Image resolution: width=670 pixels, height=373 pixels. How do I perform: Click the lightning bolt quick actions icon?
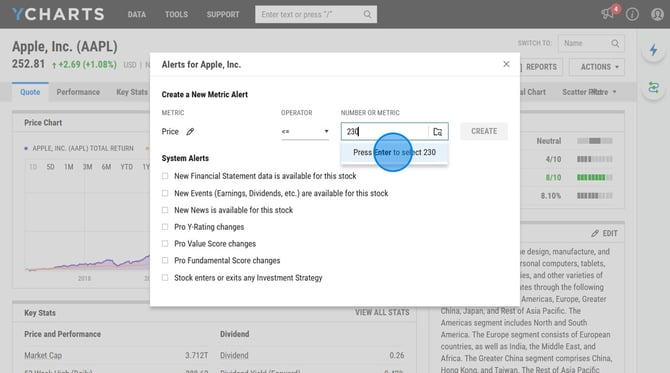[x=653, y=50]
